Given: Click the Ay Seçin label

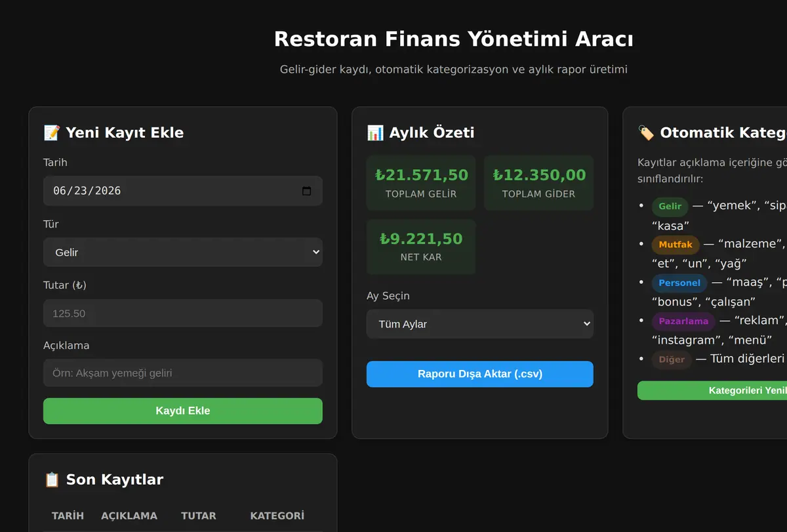Looking at the screenshot, I should tap(388, 296).
